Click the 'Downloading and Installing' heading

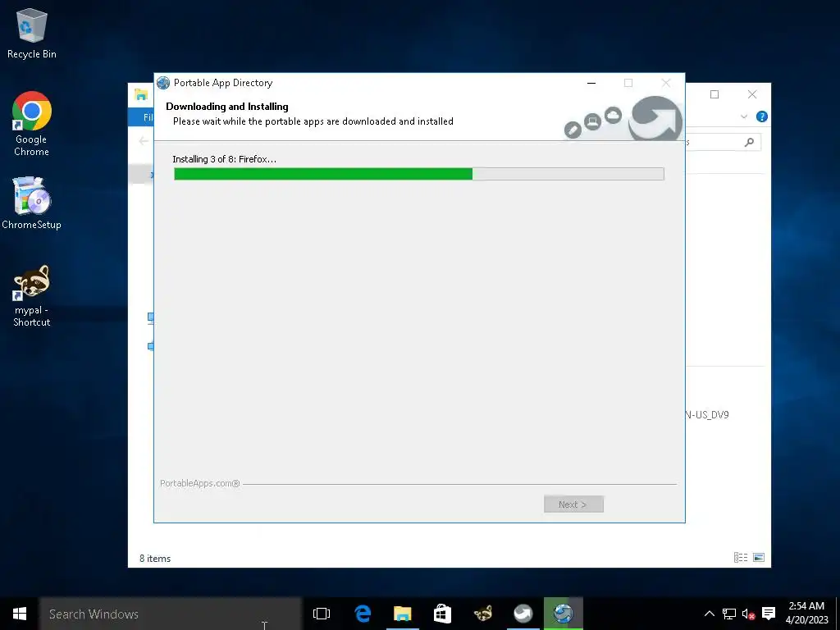(227, 107)
